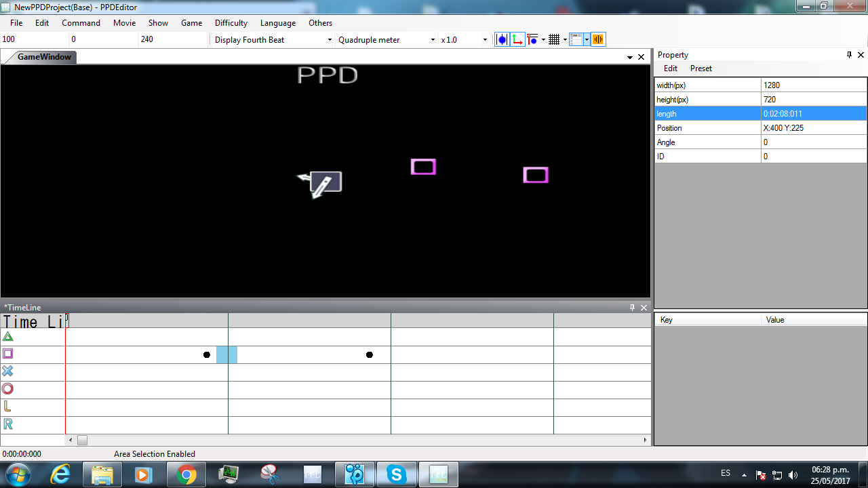
Task: Open the Display Fourth Beat dropdown
Action: 273,40
